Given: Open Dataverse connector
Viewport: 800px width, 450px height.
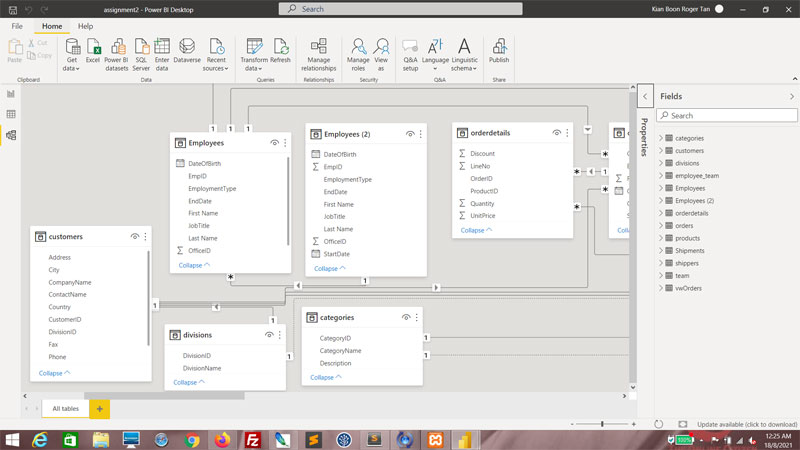Looking at the screenshot, I should tap(187, 51).
